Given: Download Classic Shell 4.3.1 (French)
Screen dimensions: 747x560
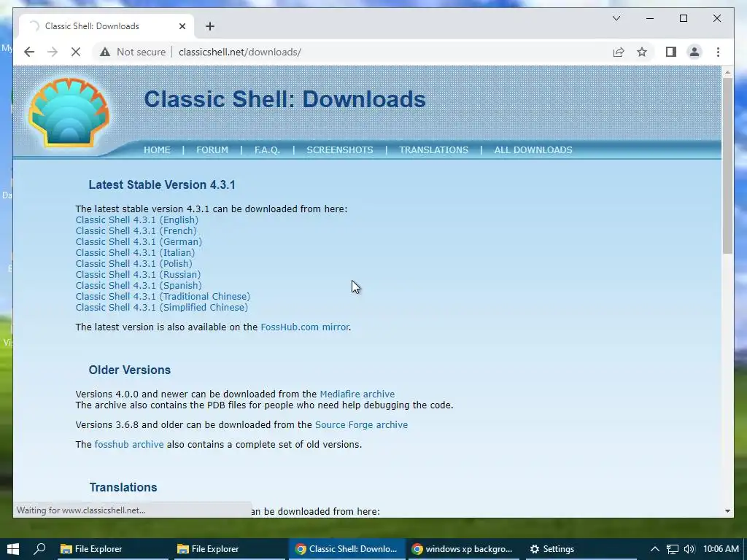Looking at the screenshot, I should (136, 231).
